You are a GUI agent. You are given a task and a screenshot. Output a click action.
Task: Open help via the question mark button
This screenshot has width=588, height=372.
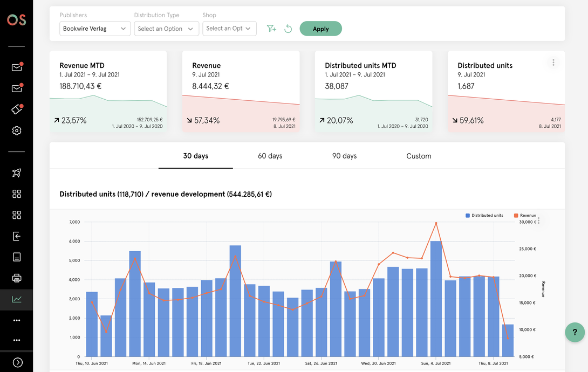tap(575, 332)
